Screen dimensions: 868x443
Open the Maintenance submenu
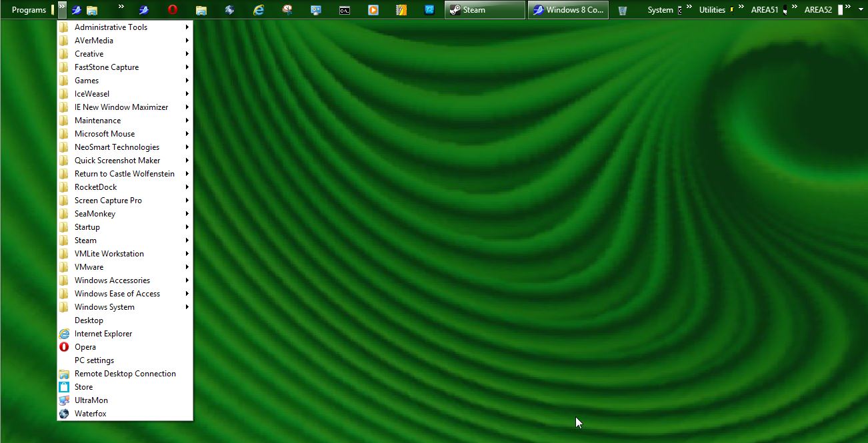pos(125,121)
